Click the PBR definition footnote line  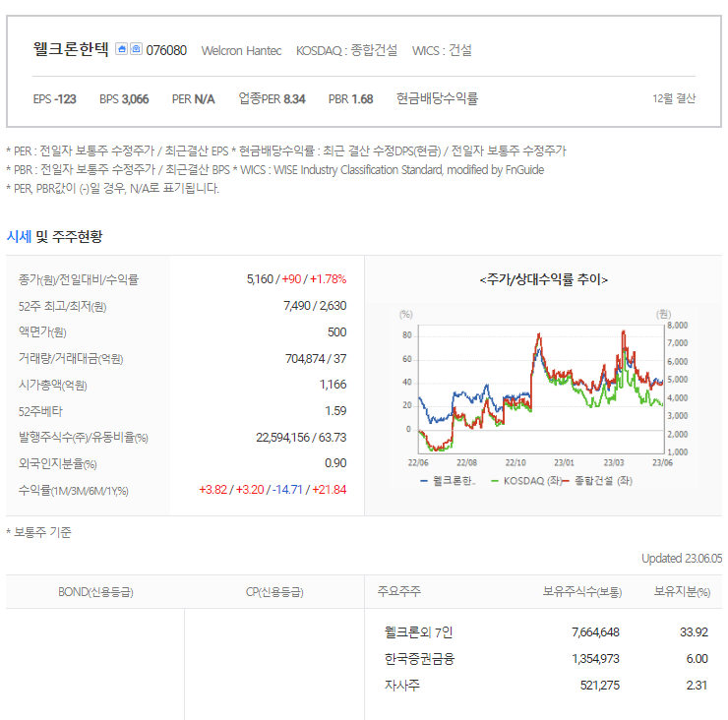[274, 170]
